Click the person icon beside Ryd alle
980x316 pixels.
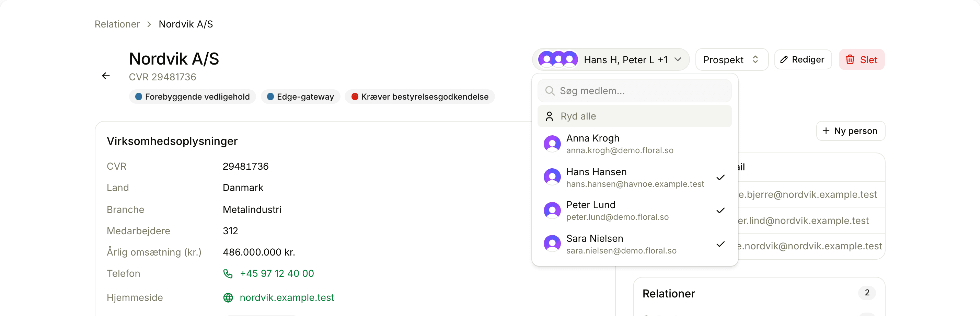coord(549,116)
